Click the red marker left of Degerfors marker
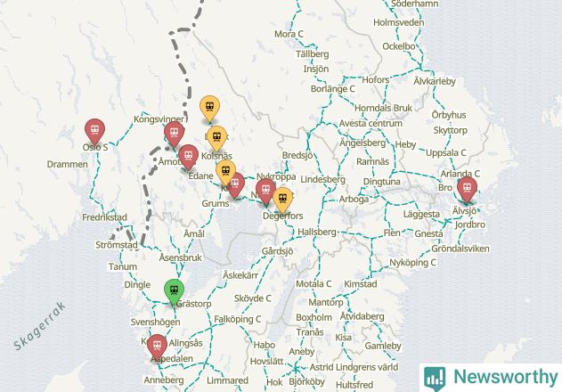The width and height of the screenshot is (562, 392). (x=265, y=191)
